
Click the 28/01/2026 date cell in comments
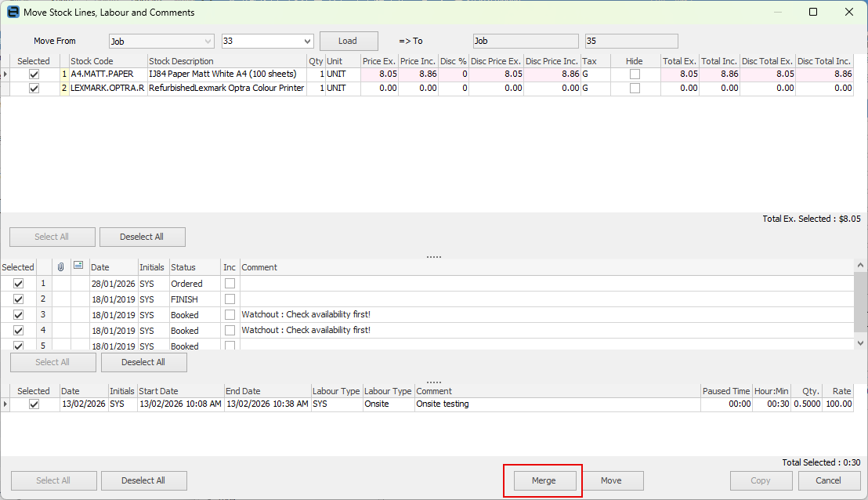pos(114,284)
